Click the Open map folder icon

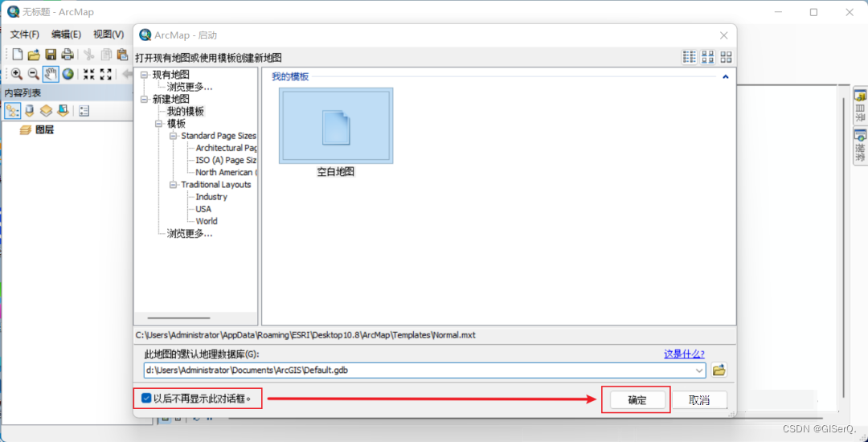click(35, 54)
